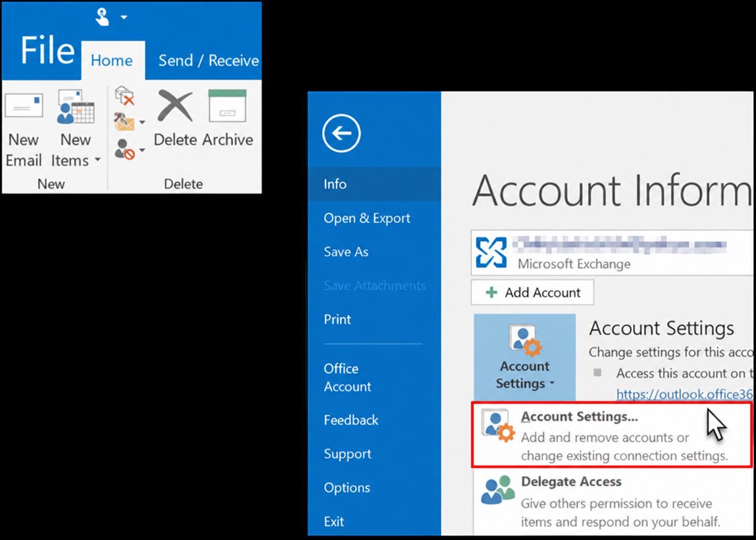756x540 pixels.
Task: Click the Account Information heading text
Action: point(612,191)
